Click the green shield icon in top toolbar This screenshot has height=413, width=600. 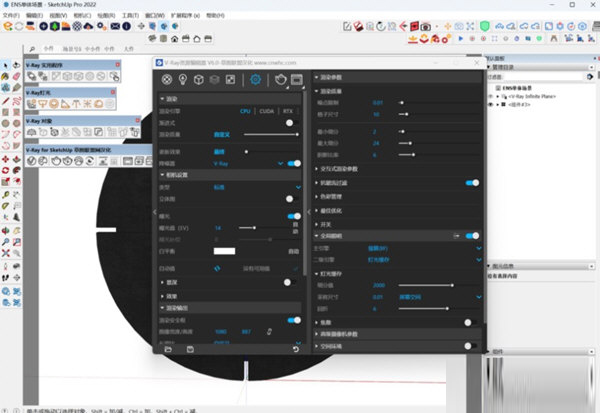485,26
